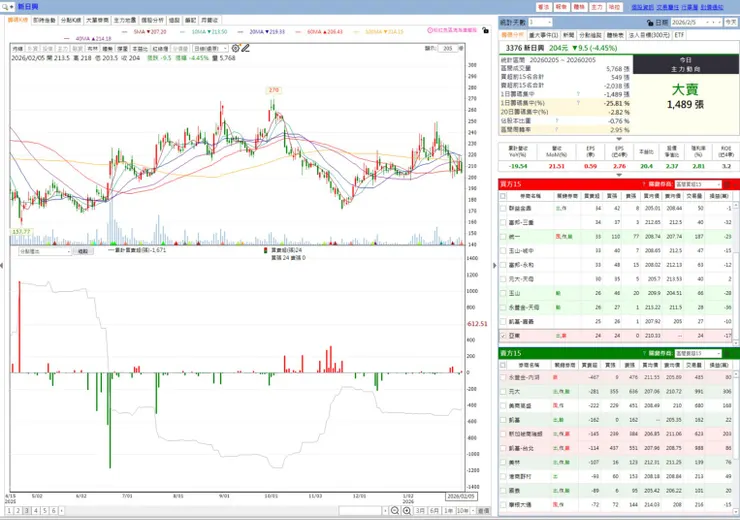Click the 2026/02/05 date marker on the axis

click(461, 496)
